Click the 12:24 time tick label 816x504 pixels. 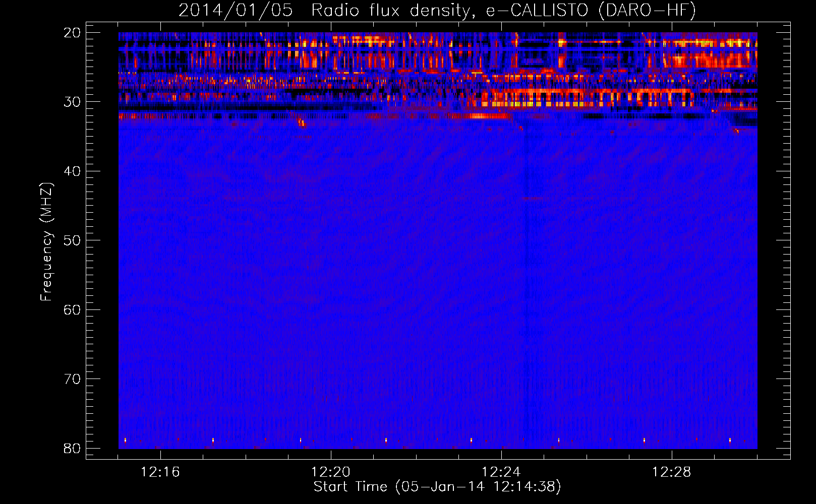tap(501, 472)
